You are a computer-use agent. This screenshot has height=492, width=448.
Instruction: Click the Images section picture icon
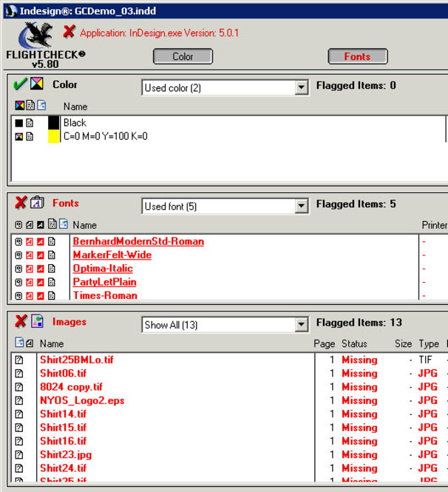click(37, 321)
